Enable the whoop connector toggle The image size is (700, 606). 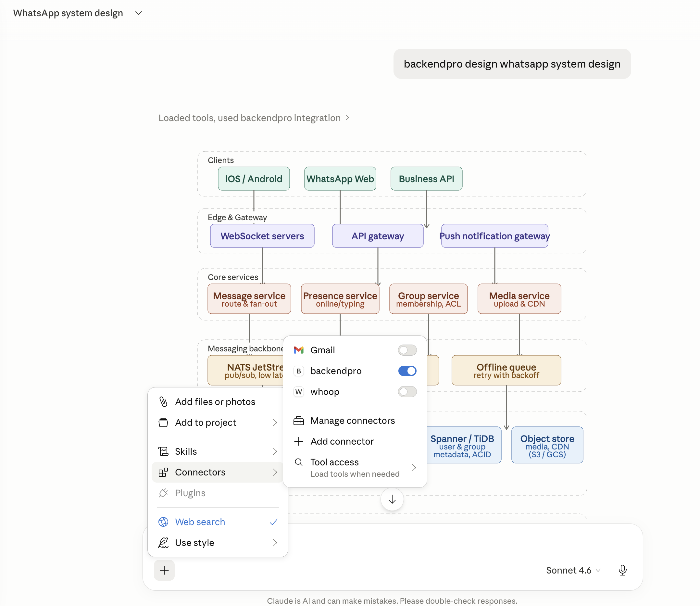pos(407,392)
